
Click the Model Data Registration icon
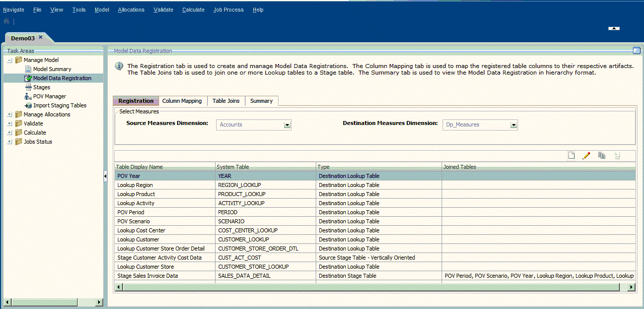pyautogui.click(x=28, y=78)
